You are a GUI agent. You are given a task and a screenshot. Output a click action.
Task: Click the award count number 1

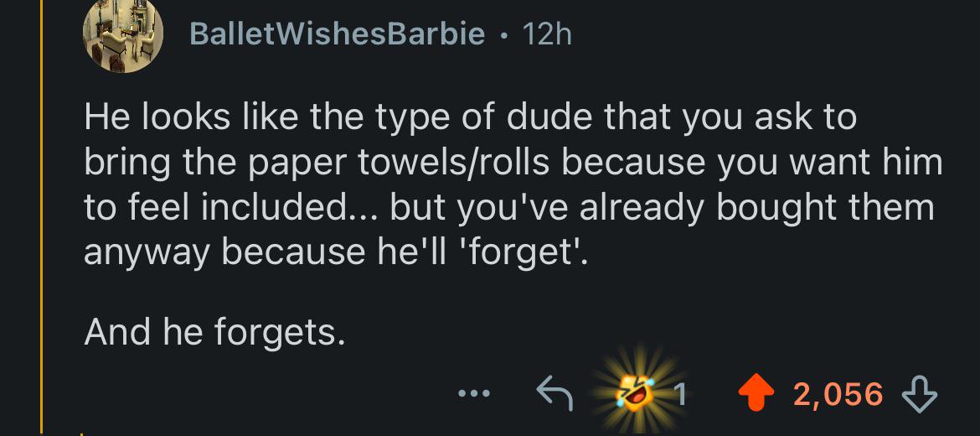[683, 393]
